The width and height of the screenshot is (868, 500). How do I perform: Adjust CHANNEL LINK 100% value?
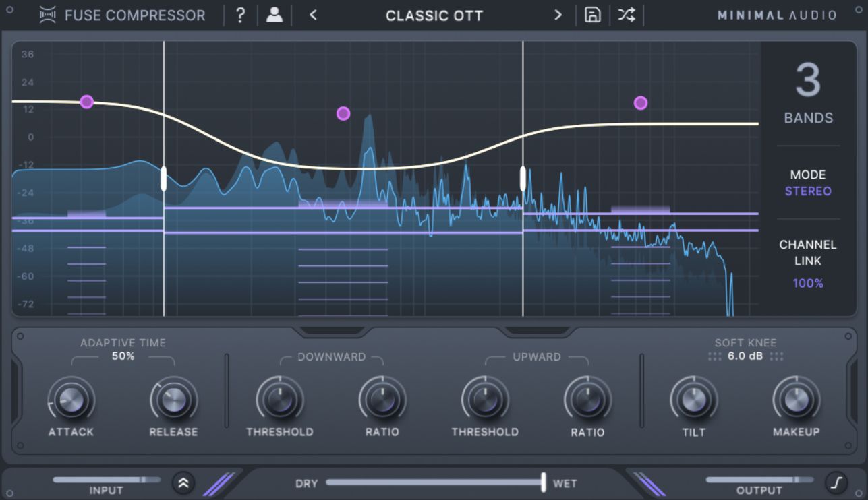(x=808, y=284)
